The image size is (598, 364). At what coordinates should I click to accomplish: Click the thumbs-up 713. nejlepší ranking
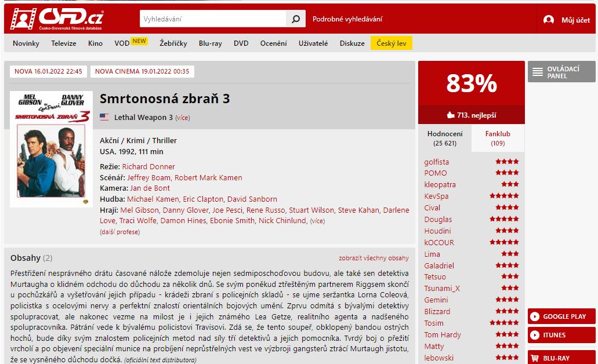472,115
